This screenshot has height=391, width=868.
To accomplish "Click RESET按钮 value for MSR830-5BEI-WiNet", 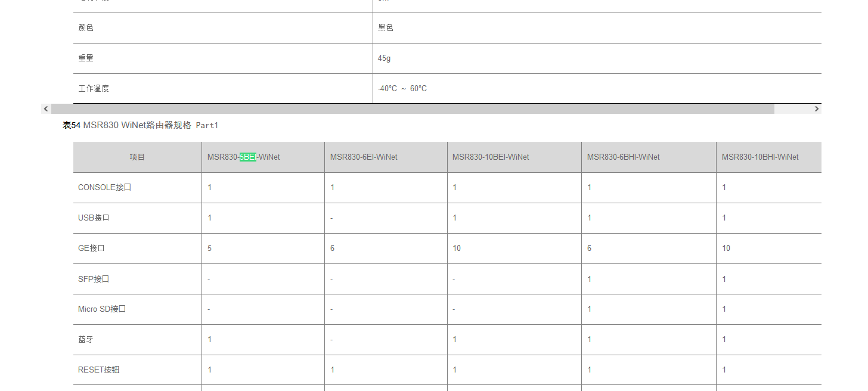I will pyautogui.click(x=210, y=370).
